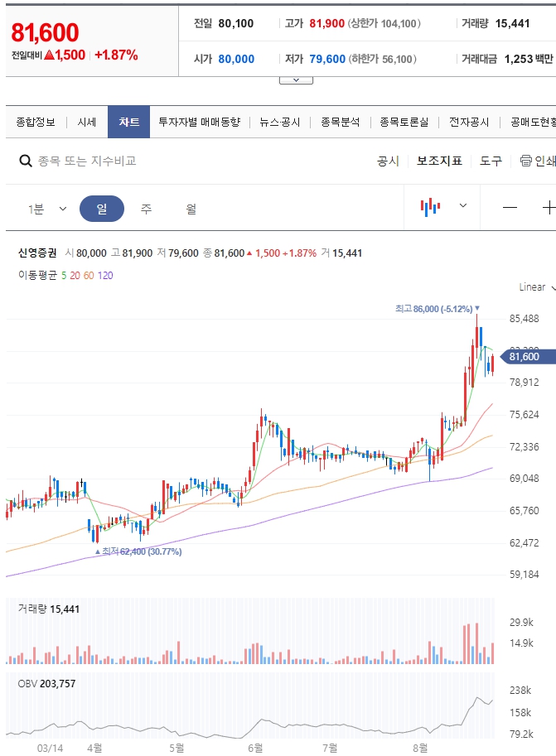Zoom in the chart with plus icon

pos(548,207)
